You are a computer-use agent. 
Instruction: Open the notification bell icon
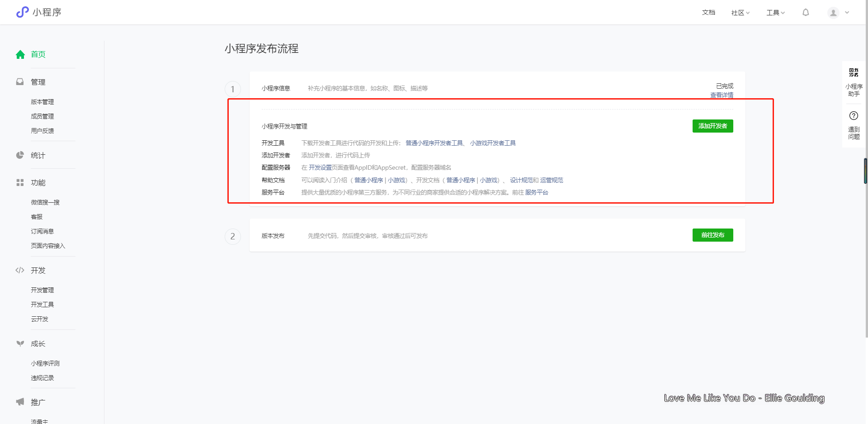[x=806, y=13]
